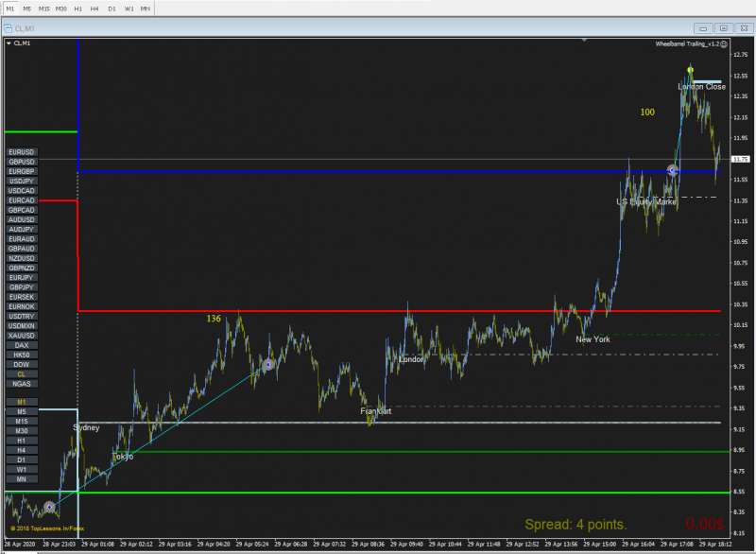The width and height of the screenshot is (756, 554).
Task: Select the AUDJPY symbol button
Action: [x=22, y=230]
